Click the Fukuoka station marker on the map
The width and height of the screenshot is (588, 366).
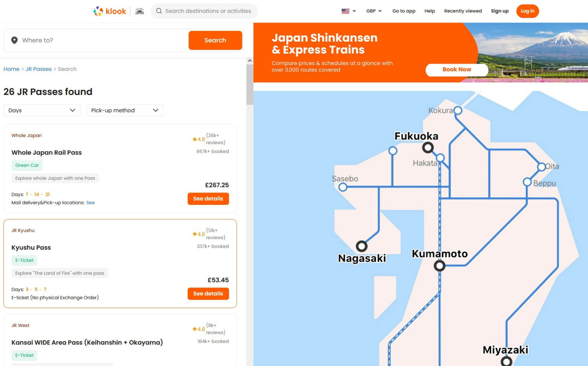click(x=428, y=147)
